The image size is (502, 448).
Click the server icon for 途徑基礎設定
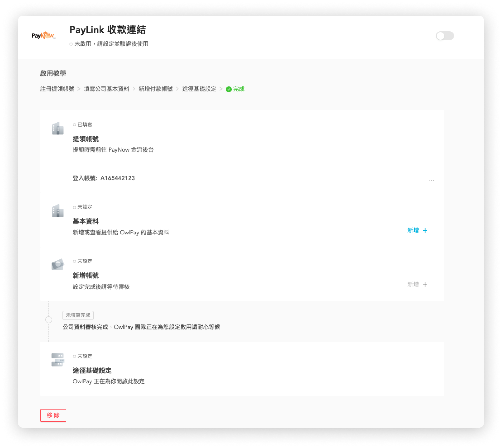(58, 360)
